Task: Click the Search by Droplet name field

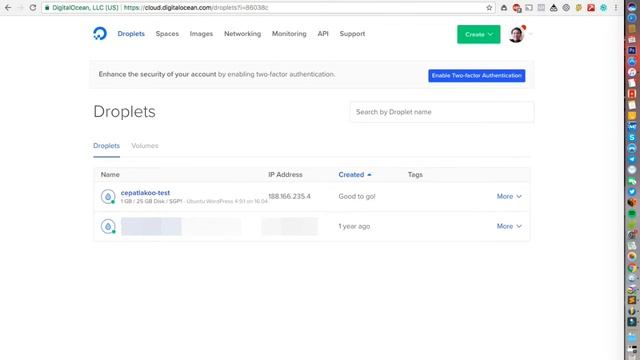Action: (442, 112)
